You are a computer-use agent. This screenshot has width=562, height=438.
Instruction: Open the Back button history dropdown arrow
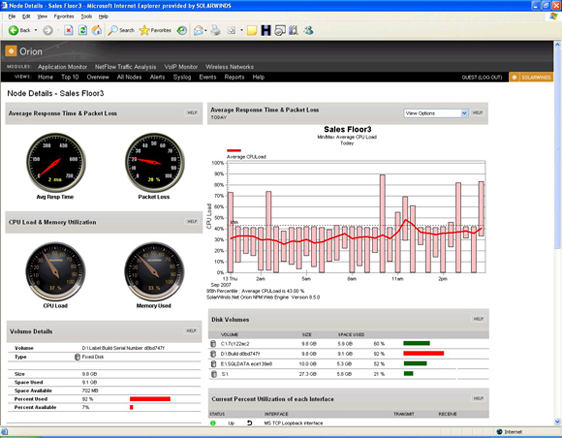[36, 30]
